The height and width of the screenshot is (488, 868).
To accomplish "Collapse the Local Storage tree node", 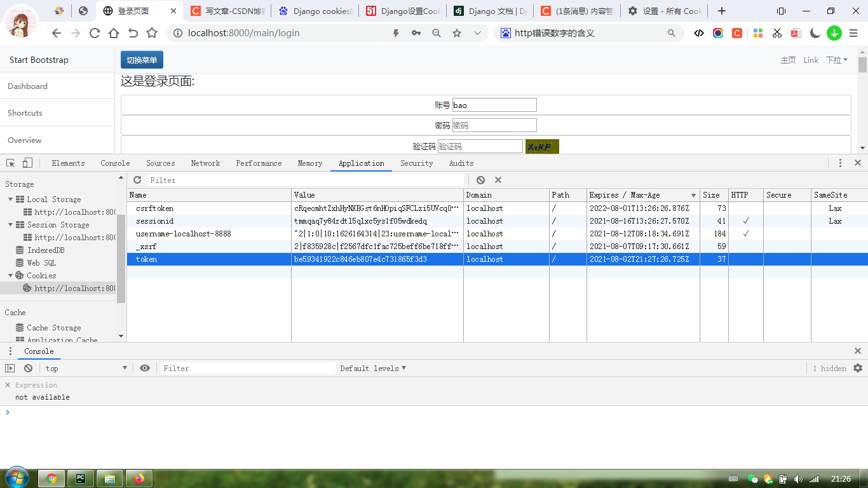I will tap(11, 199).
